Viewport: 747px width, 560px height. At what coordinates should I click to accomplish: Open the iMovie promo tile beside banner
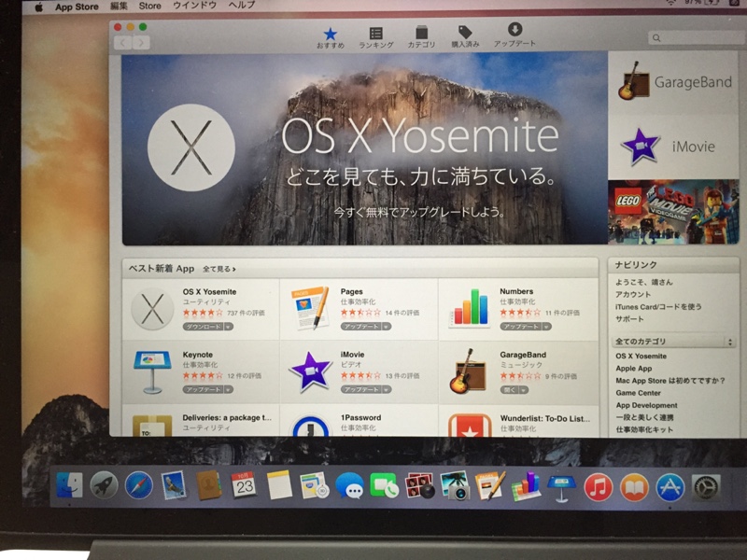click(x=673, y=147)
